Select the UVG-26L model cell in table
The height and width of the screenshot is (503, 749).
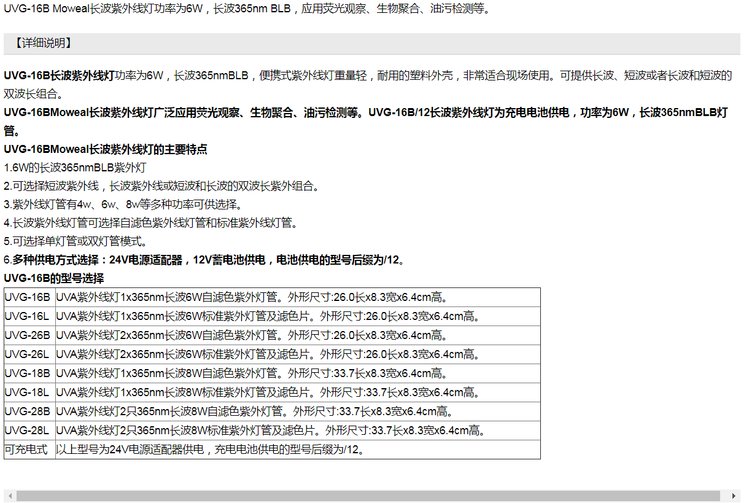tap(27, 354)
